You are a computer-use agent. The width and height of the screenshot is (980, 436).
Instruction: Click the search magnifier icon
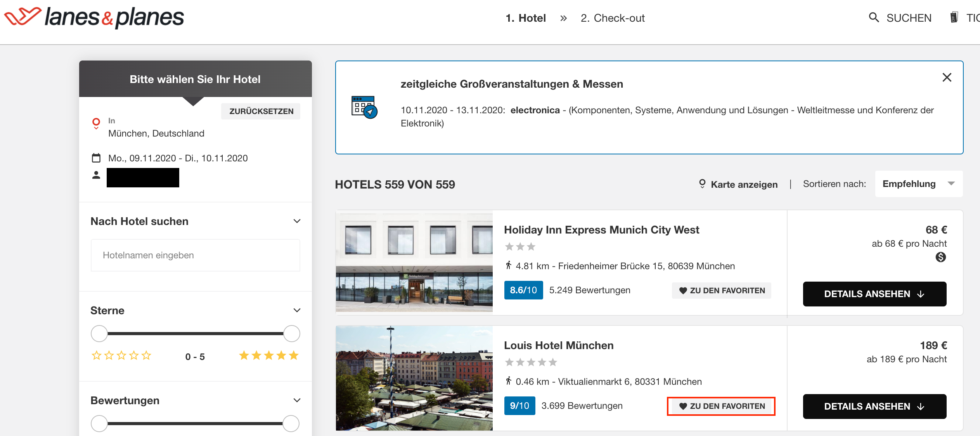point(874,17)
